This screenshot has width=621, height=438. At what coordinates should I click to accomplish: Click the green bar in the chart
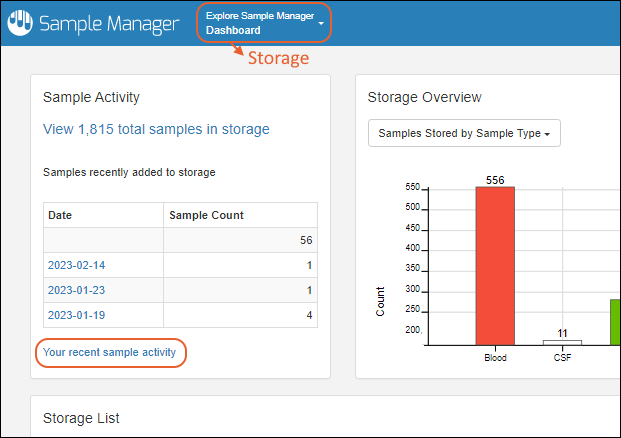(615, 321)
